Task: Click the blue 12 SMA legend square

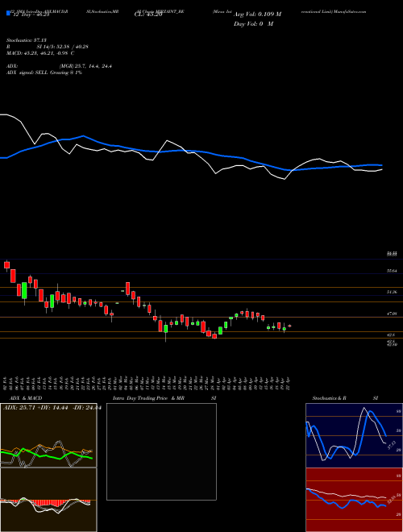Action: 8,13
